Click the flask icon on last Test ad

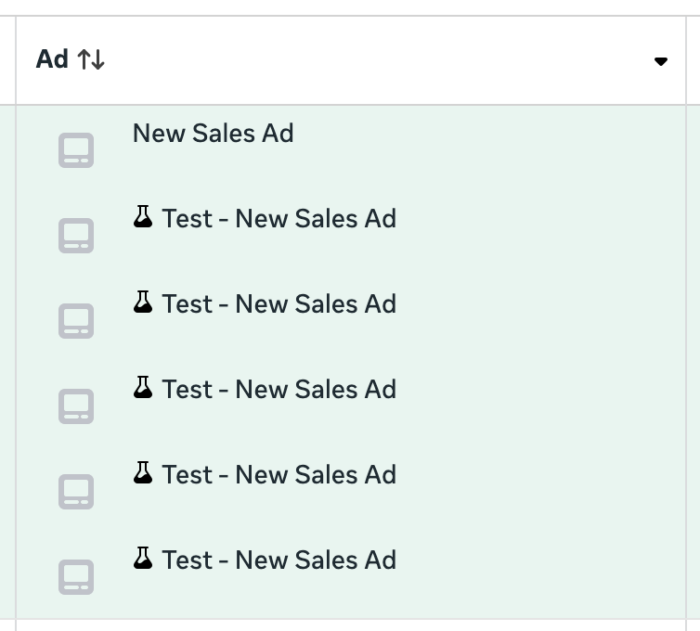pyautogui.click(x=143, y=558)
